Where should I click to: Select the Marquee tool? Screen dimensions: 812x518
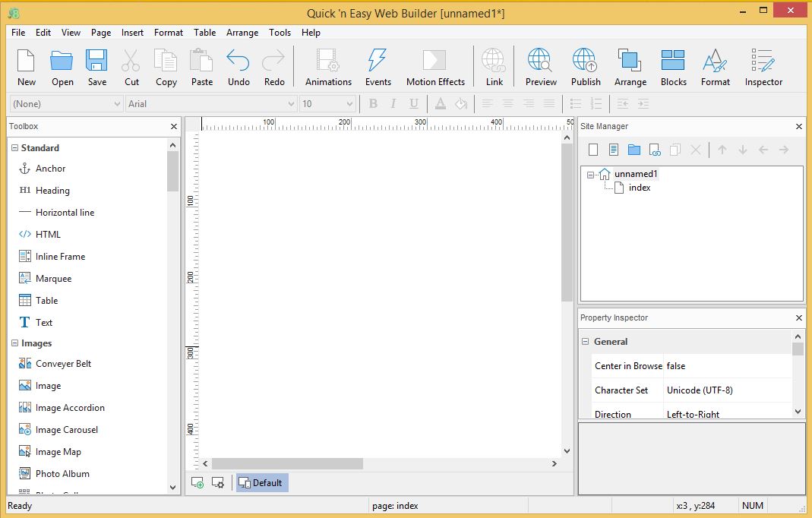(x=45, y=278)
